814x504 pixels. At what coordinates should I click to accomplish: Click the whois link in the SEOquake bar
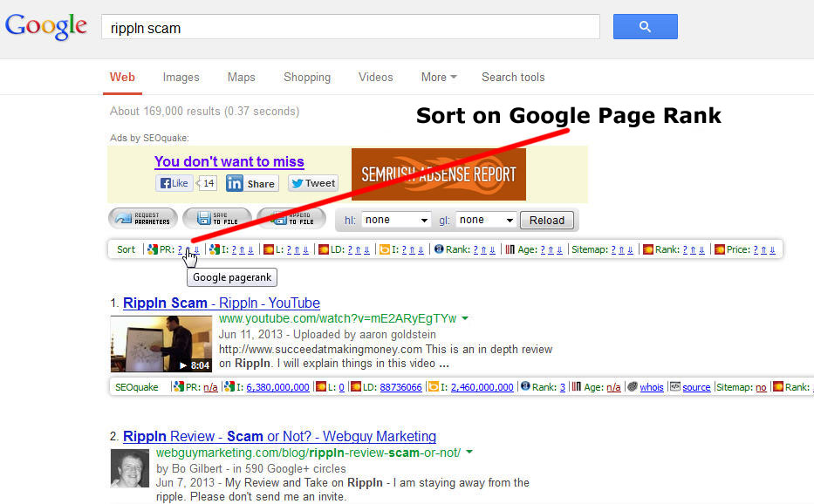(x=652, y=387)
